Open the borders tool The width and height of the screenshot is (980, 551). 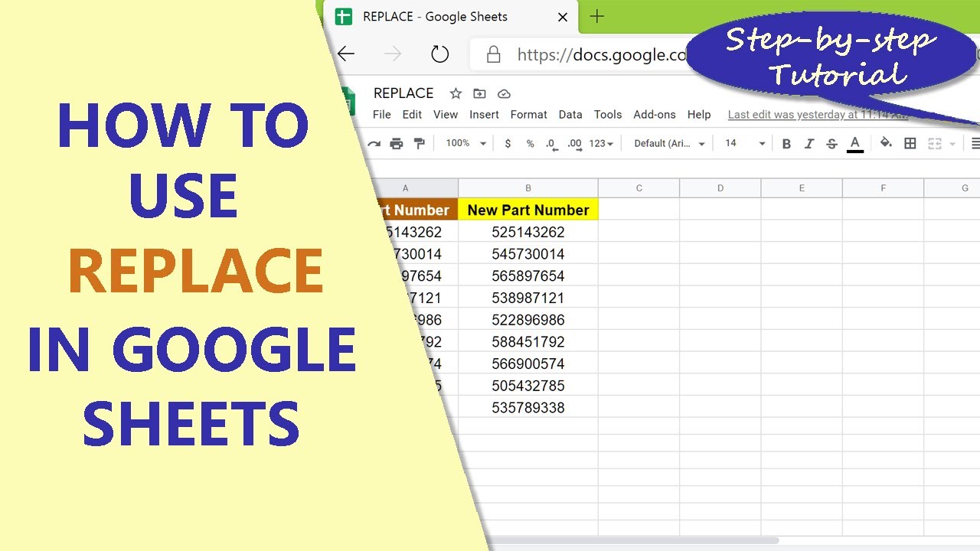click(x=910, y=143)
